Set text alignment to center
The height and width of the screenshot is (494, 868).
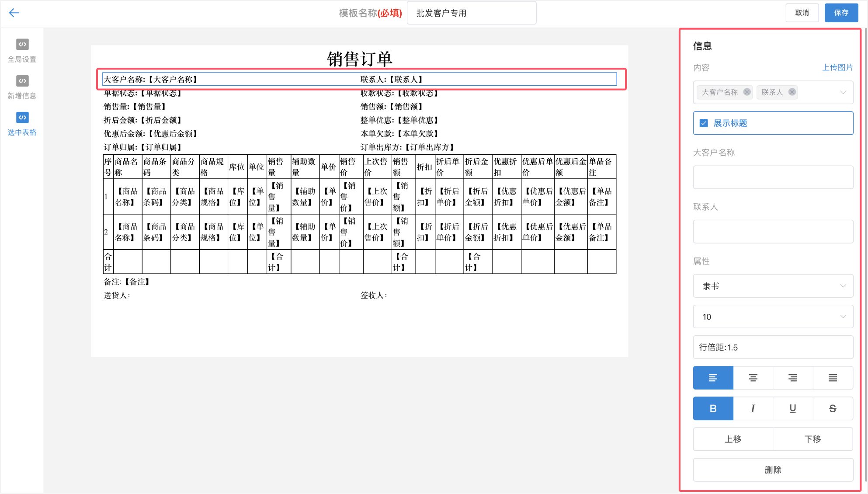753,378
